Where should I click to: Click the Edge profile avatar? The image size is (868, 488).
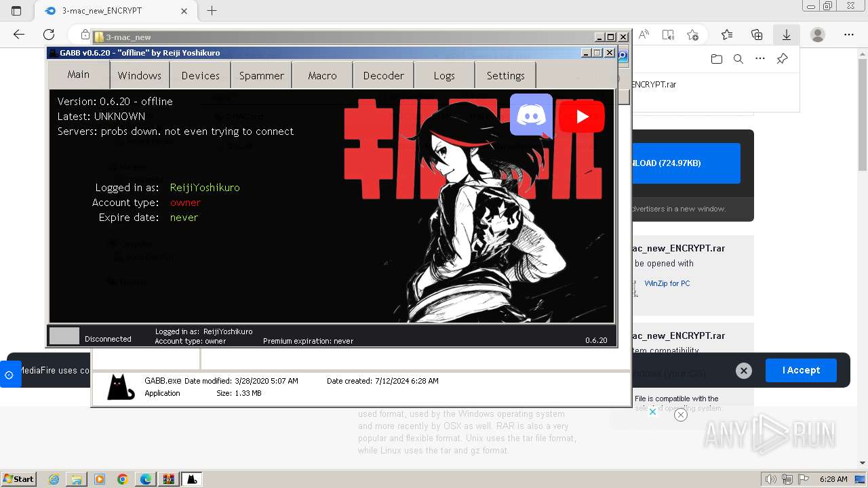point(818,35)
